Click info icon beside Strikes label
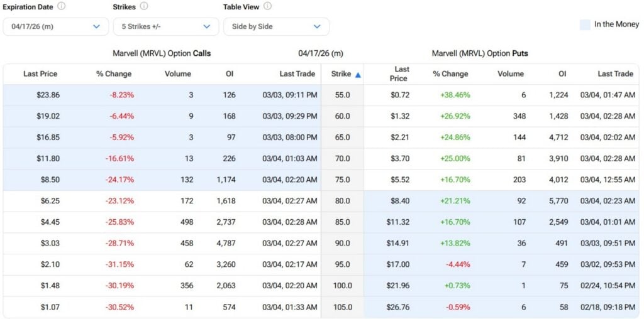Image resolution: width=644 pixels, height=319 pixels. click(x=144, y=6)
